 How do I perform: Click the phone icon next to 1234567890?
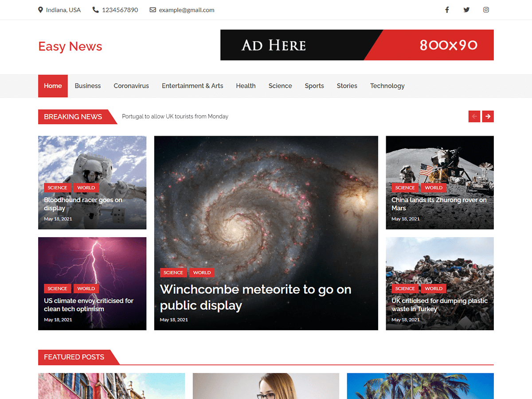pos(95,9)
